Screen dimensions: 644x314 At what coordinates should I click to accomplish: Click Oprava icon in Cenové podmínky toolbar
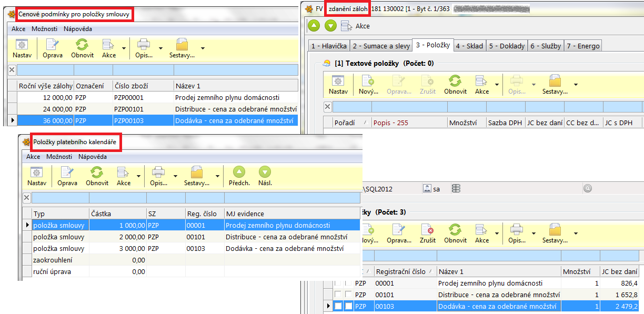[x=53, y=45]
